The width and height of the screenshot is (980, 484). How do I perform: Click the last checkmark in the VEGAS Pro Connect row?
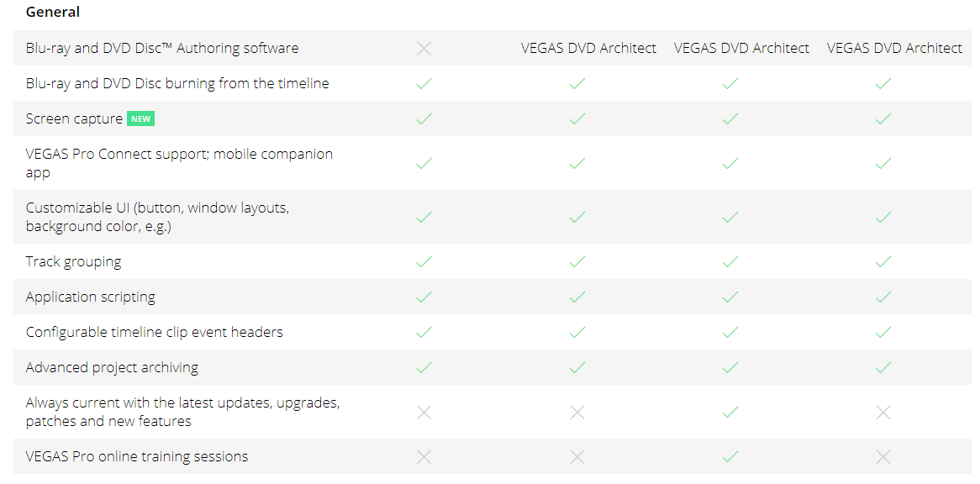[x=883, y=163]
